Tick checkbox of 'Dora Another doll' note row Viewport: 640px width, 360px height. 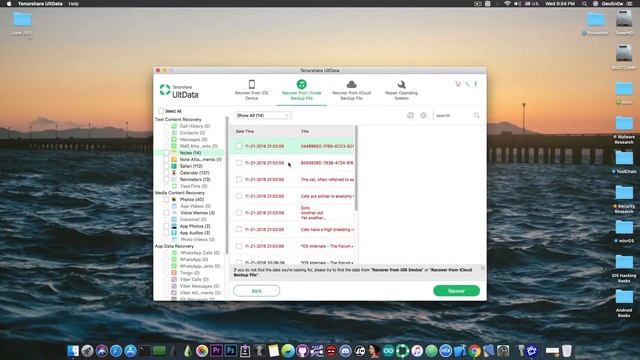[x=239, y=213]
